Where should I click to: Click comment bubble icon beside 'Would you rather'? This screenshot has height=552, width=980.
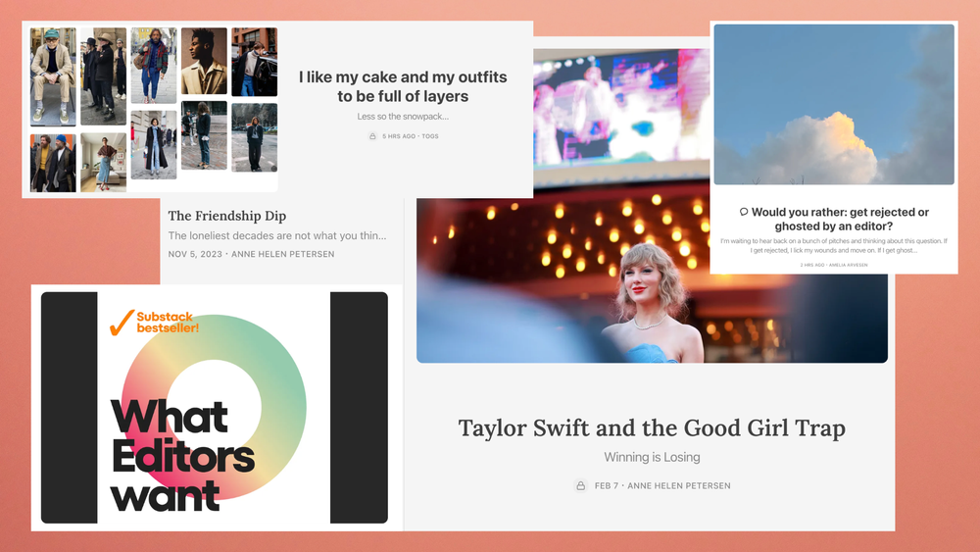744,212
